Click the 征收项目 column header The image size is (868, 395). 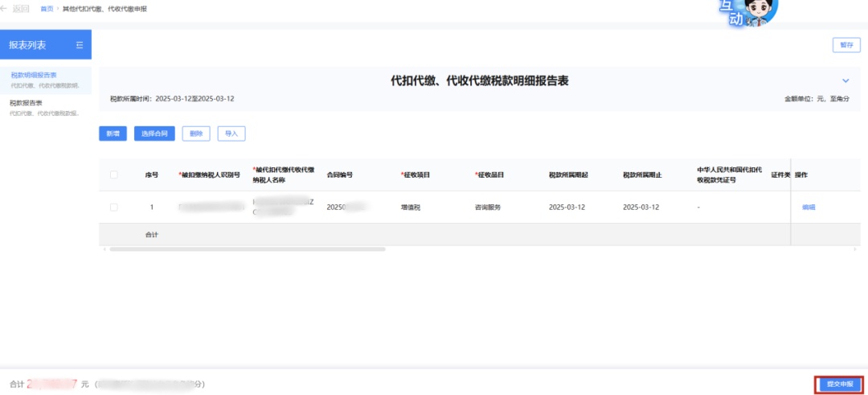(416, 175)
